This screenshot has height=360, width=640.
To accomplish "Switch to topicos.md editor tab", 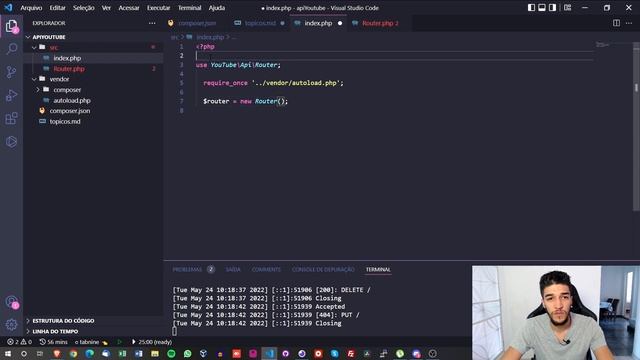I will [x=260, y=23].
